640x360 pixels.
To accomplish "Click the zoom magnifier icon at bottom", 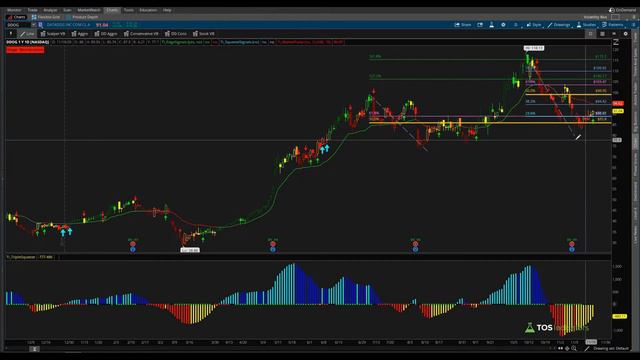I will point(574,349).
